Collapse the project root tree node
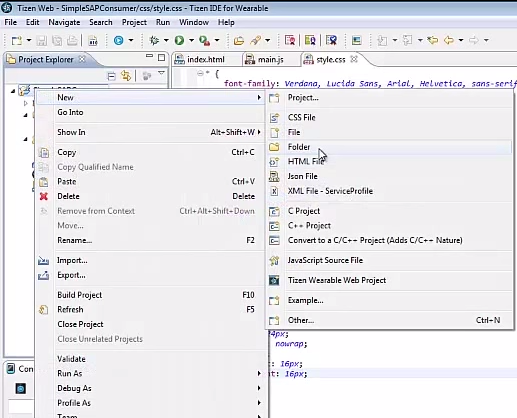The width and height of the screenshot is (517, 418). point(13,91)
